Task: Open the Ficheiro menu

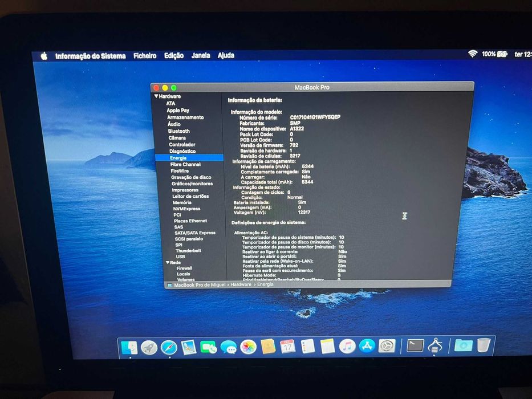Action: pos(145,56)
